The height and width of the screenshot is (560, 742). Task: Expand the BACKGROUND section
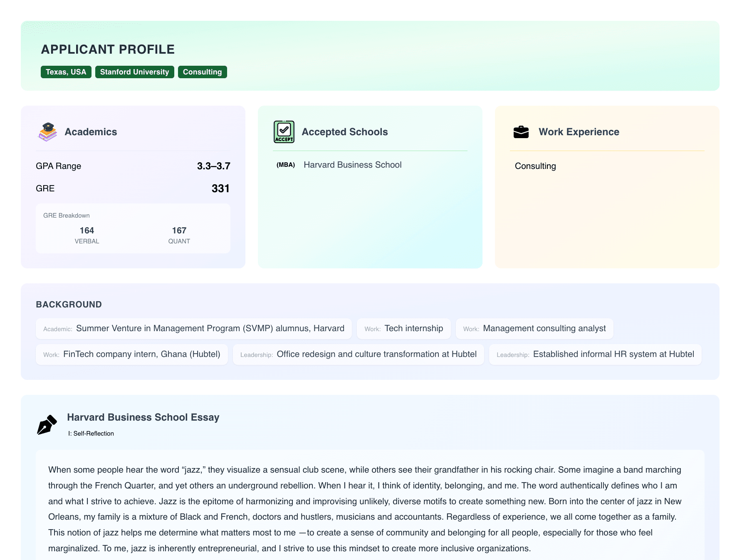coord(68,304)
